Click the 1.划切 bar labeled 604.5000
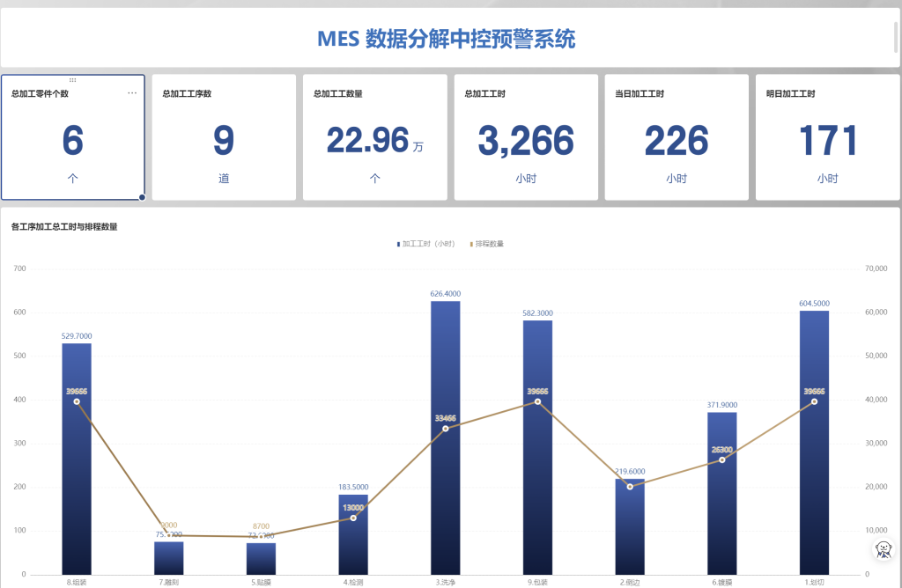Viewport: 902px width, 588px height. coord(814,443)
